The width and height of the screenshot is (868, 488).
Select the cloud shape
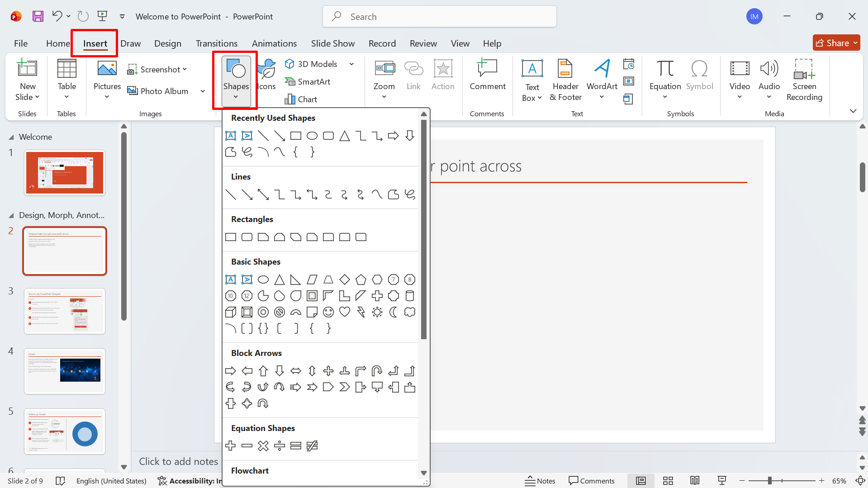[410, 312]
